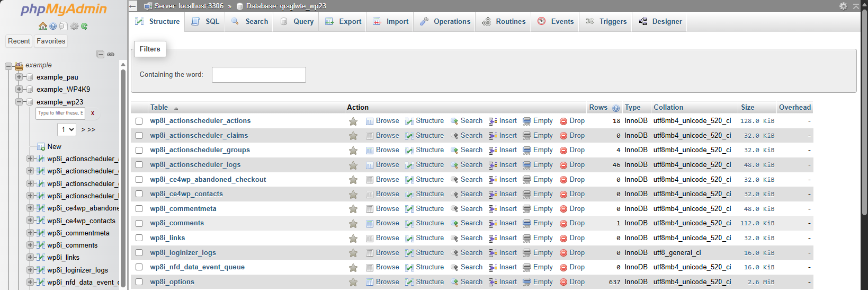Open the Triggers tab

[606, 22]
